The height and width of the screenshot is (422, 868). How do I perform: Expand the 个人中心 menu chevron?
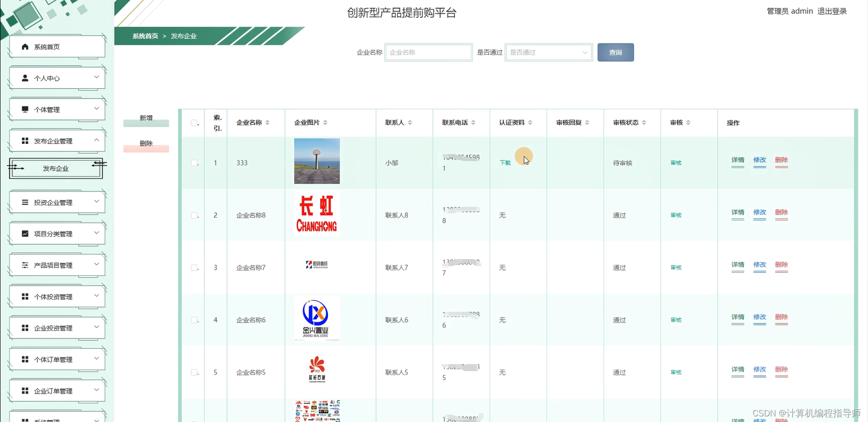97,77
